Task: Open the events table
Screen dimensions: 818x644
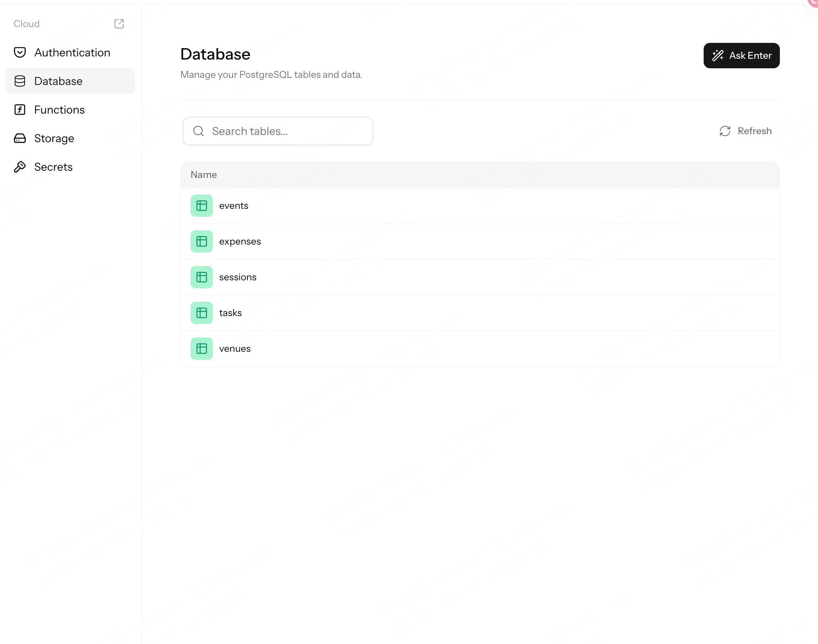Action: [480, 206]
